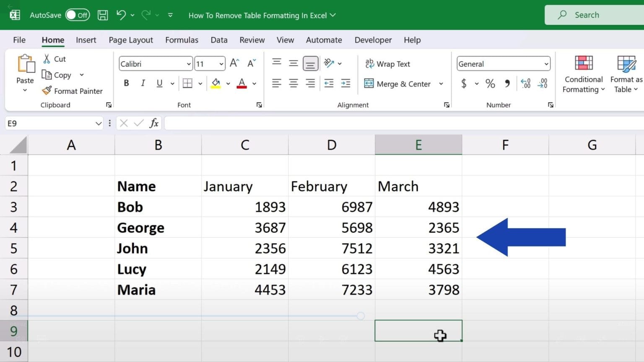Click the Center align icon
This screenshot has height=362, width=644.
tap(293, 84)
